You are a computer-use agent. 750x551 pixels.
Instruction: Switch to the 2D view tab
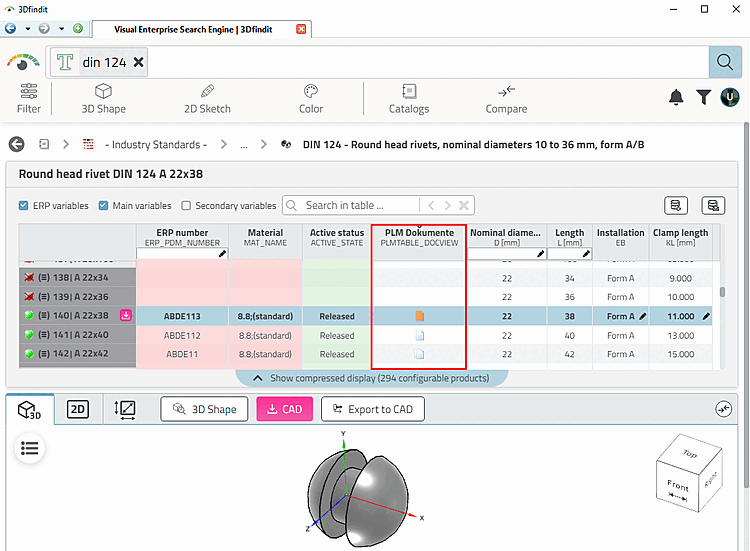click(x=77, y=409)
